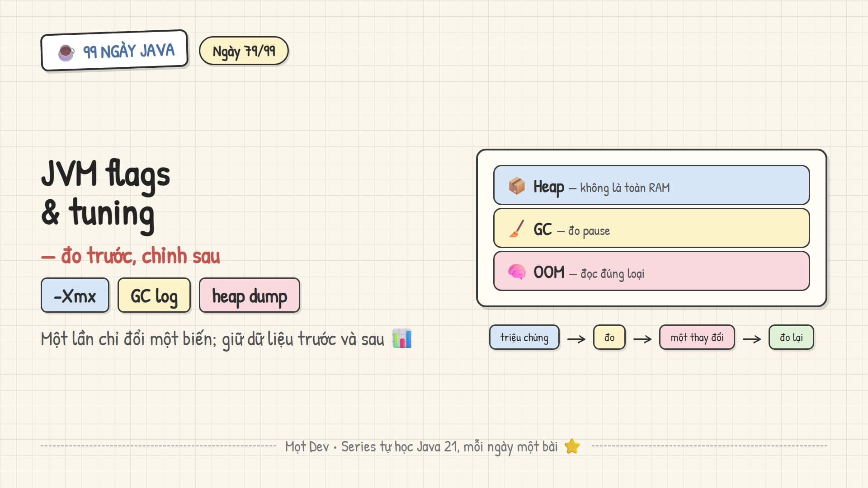Select the OOM – đọc đúng loại card
Viewport: 868px width, 488px height.
(651, 271)
